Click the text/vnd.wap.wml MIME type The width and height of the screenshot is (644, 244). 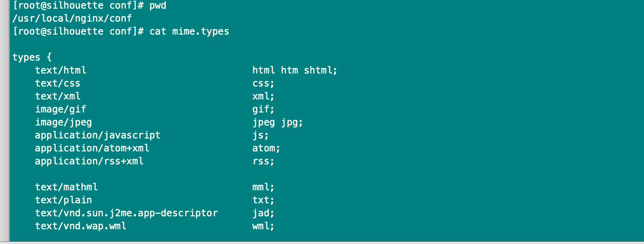point(80,226)
